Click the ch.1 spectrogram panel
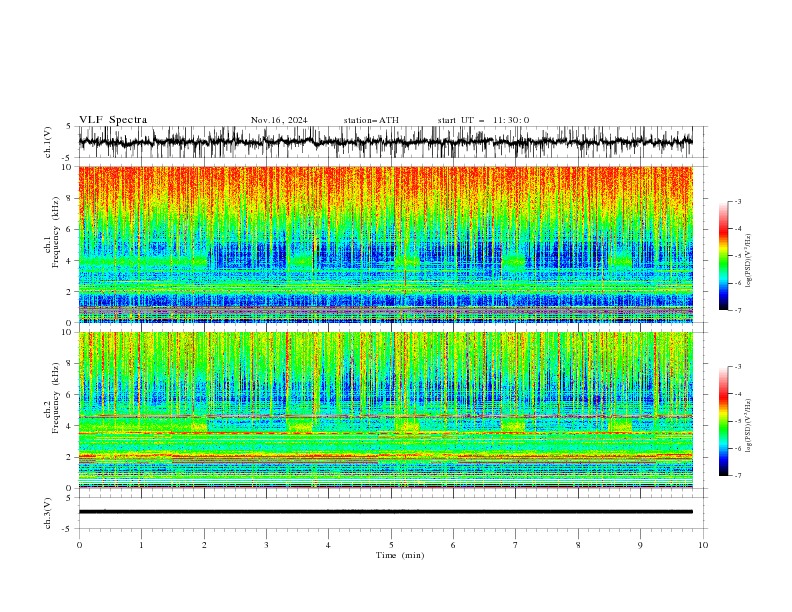Image resolution: width=792 pixels, height=612 pixels. click(385, 244)
